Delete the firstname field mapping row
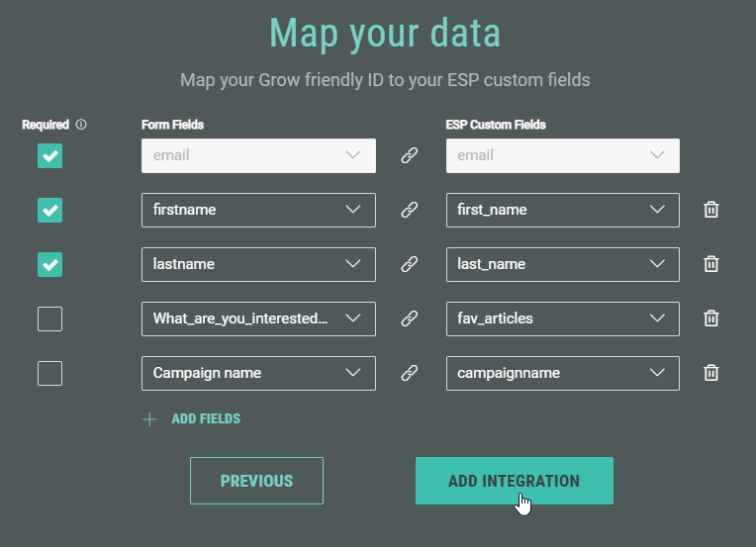Screen dimensions: 756x547 click(x=710, y=210)
